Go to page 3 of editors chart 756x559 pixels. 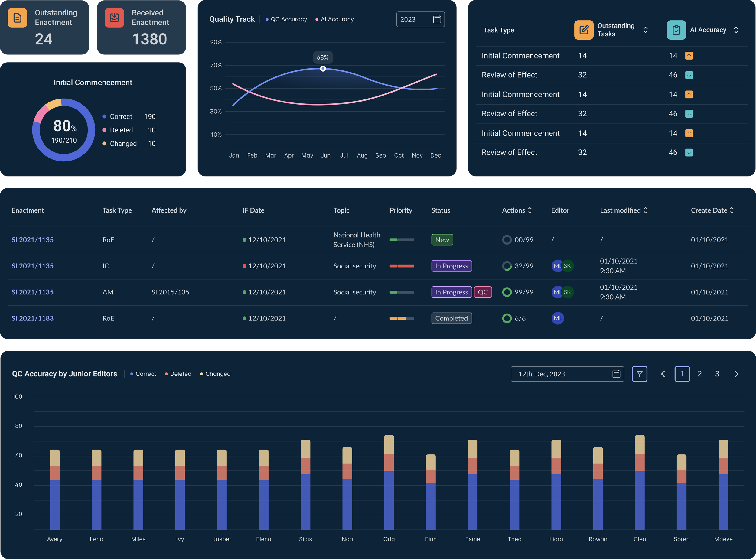[717, 374]
